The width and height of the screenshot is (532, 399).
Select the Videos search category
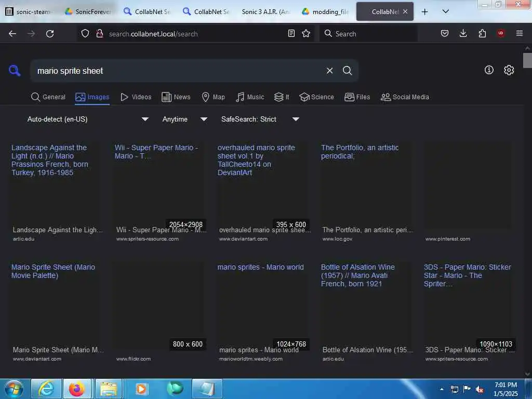136,97
